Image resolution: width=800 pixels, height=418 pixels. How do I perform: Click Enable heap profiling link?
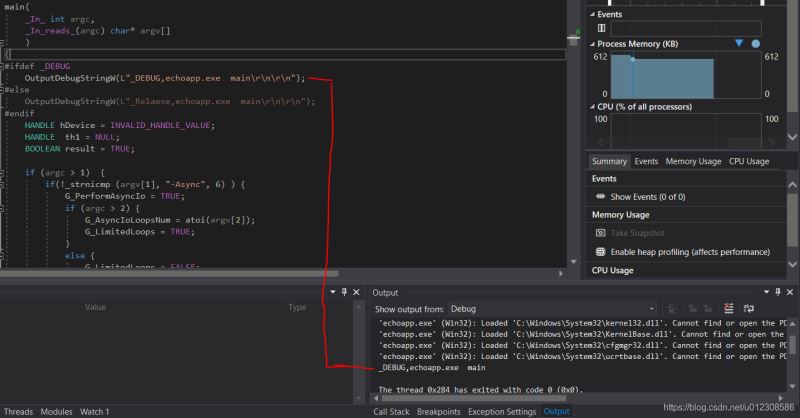coord(690,252)
